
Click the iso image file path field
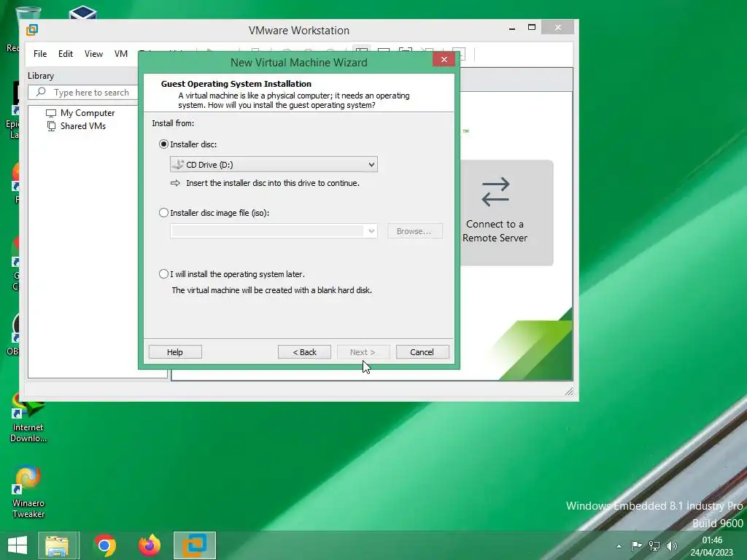pyautogui.click(x=268, y=231)
